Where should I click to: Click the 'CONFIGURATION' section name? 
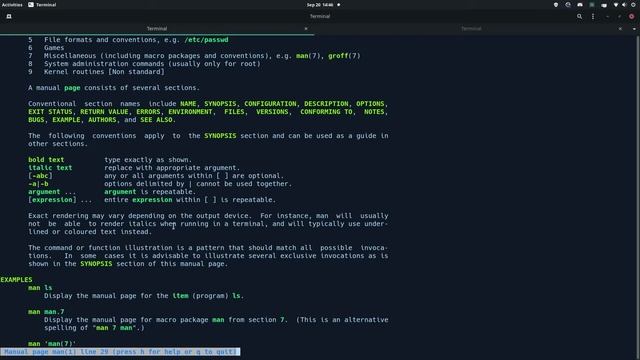(x=270, y=104)
